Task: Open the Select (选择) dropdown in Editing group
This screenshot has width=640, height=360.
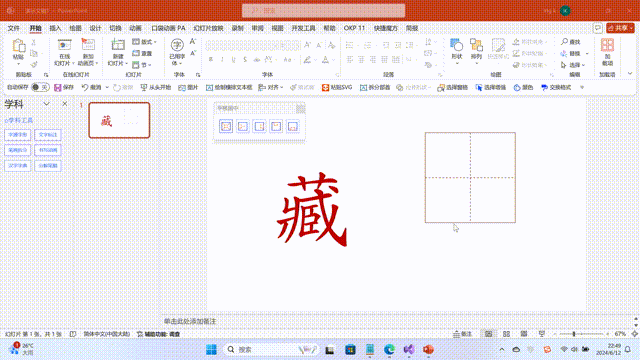Action: [573, 65]
